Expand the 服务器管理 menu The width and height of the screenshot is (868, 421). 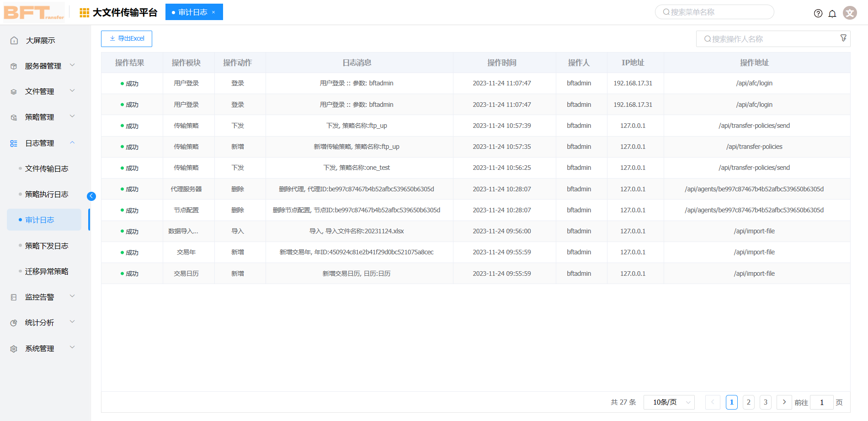(x=43, y=66)
